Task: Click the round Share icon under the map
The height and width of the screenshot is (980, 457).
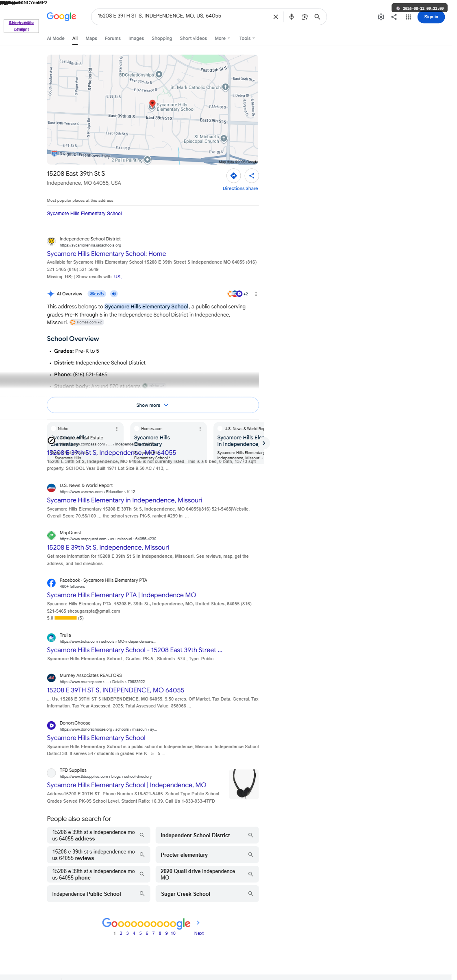Action: click(x=252, y=176)
